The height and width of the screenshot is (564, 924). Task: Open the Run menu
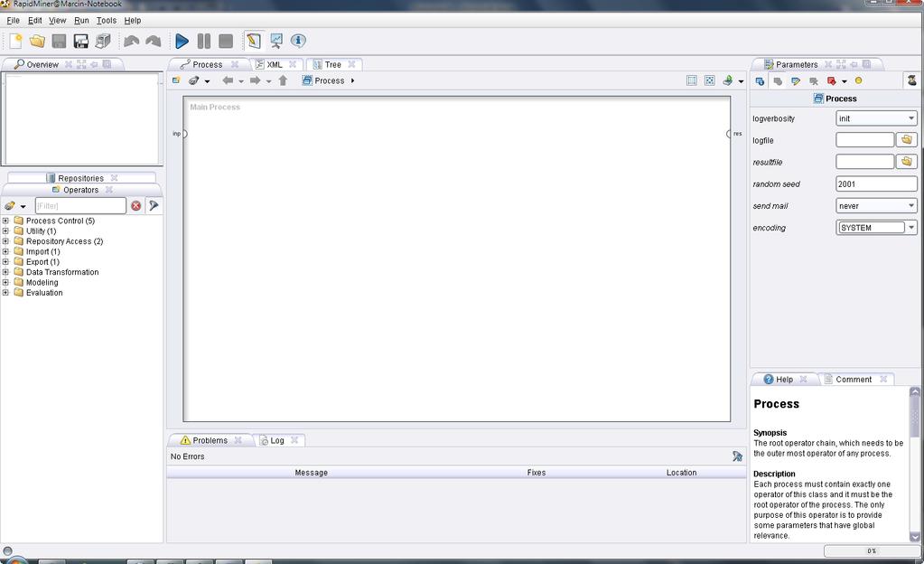tap(81, 20)
